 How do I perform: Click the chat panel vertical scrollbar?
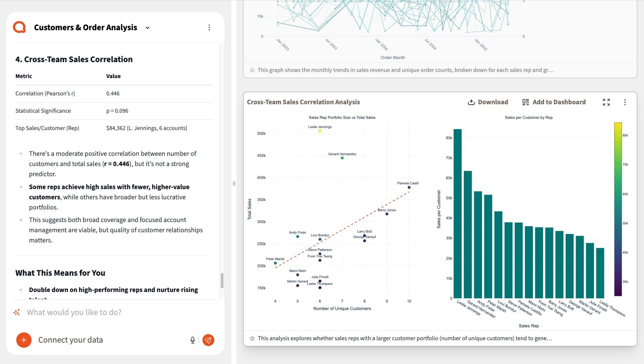pyautogui.click(x=222, y=280)
